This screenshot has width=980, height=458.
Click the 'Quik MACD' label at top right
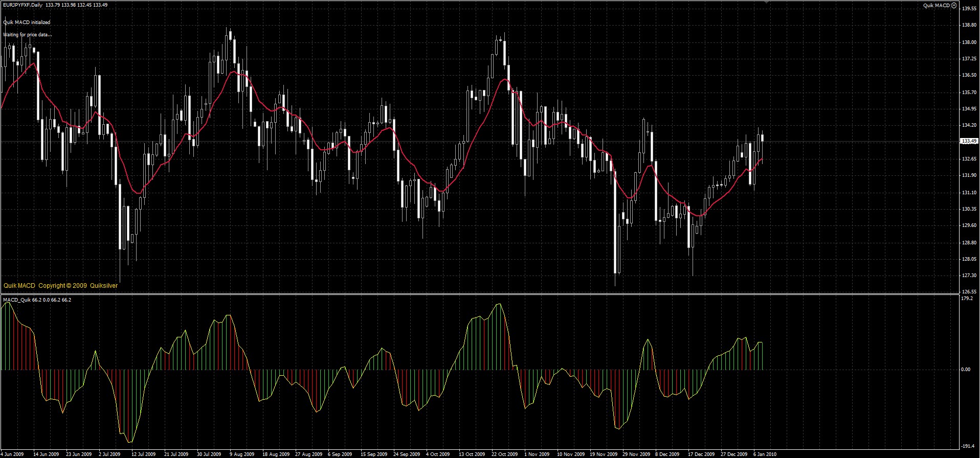click(x=936, y=5)
